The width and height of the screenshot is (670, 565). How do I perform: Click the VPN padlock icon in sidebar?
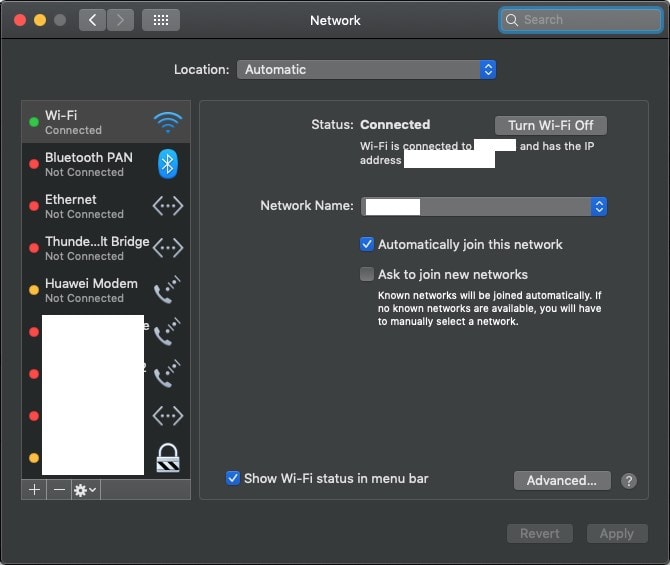point(167,457)
